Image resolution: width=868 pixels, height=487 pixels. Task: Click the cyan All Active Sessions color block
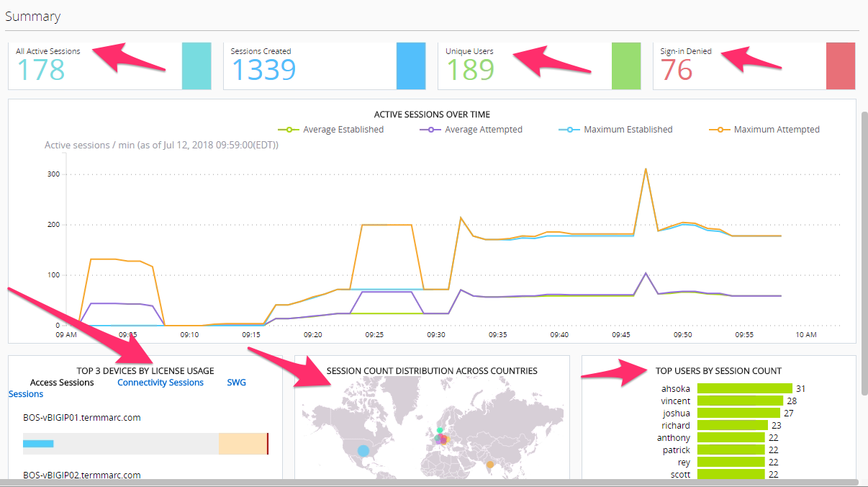[196, 66]
